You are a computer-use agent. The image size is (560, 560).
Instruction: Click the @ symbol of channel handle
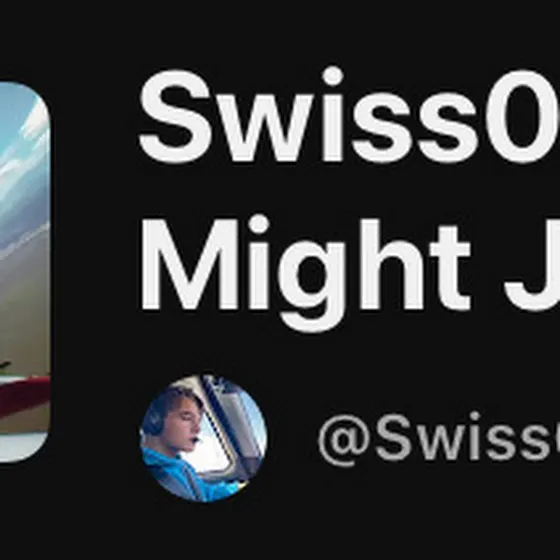point(344,441)
